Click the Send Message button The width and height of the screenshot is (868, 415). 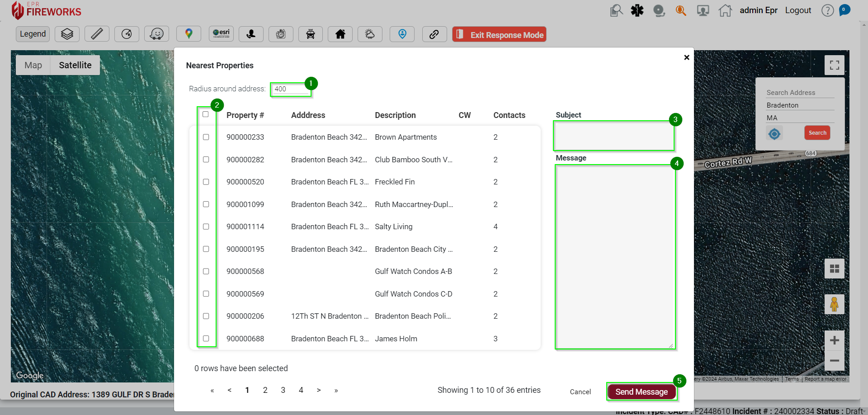click(x=641, y=392)
